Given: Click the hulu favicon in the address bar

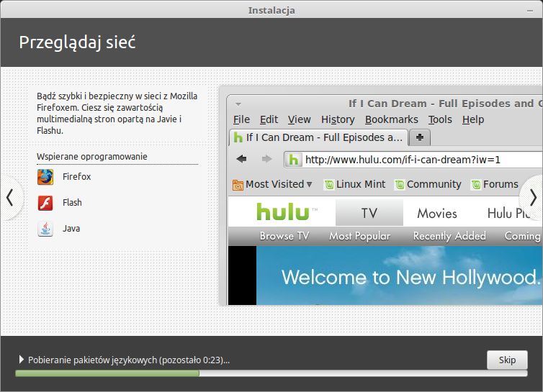Looking at the screenshot, I should pyautogui.click(x=293, y=160).
